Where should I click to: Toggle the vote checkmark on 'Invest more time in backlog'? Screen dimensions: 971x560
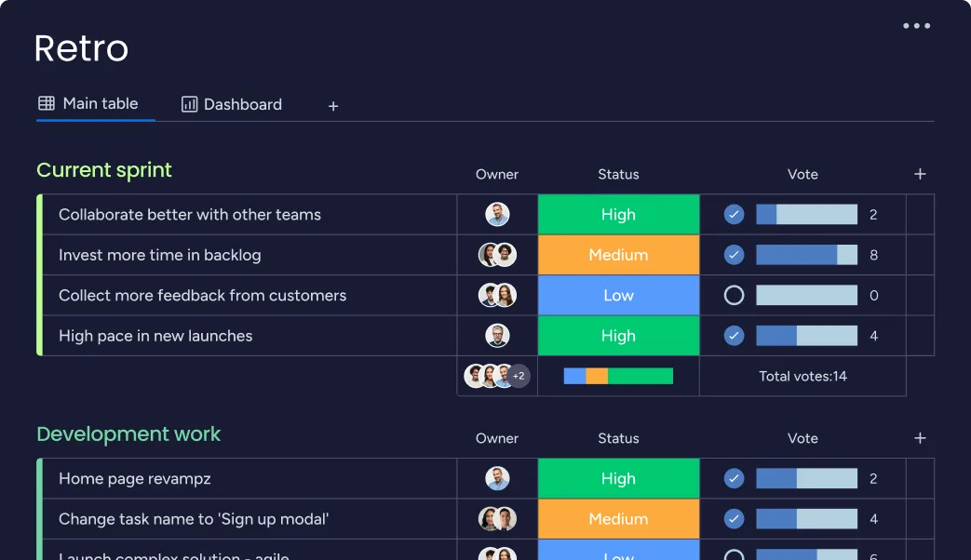pyautogui.click(x=733, y=254)
